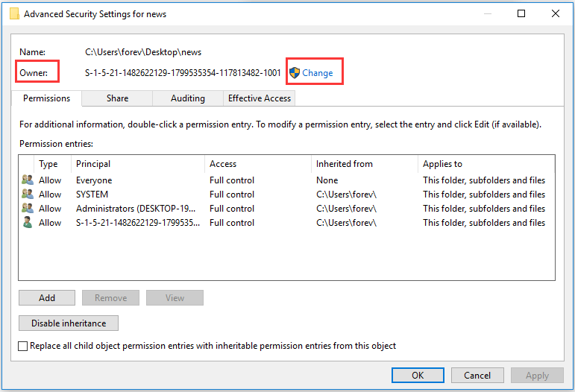Click the group icon in the Everyone row
This screenshot has height=392, width=575.
pos(27,180)
